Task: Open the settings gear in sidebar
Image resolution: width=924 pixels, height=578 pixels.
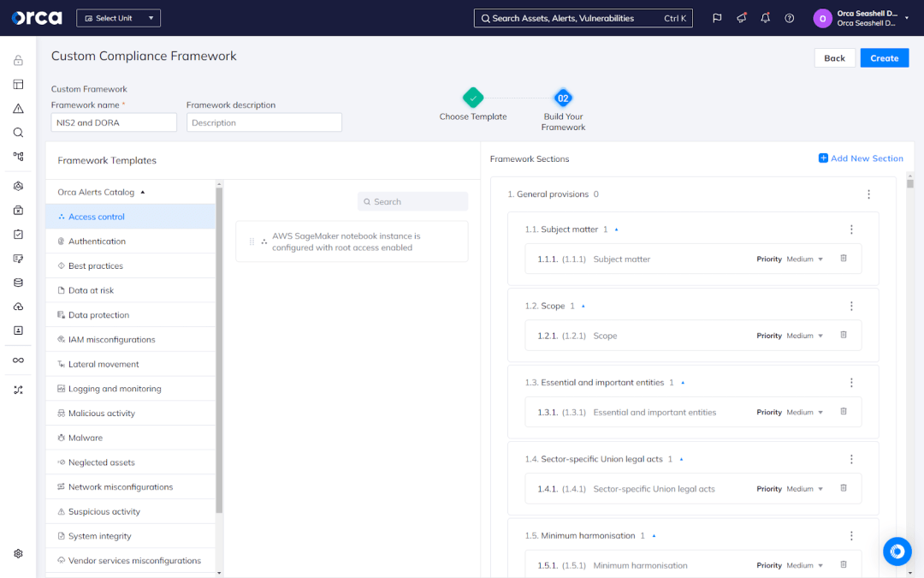Action: 18,554
